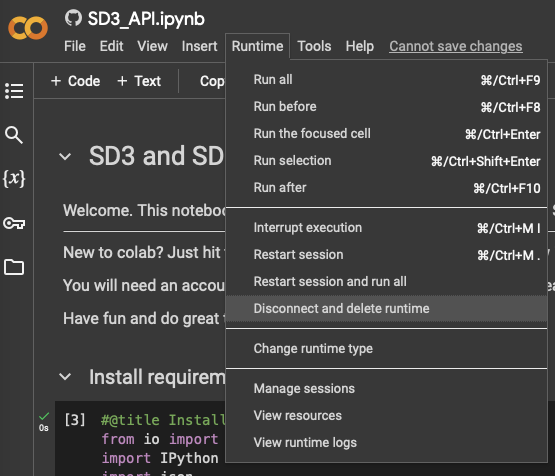555x476 pixels.
Task: Collapse the Install requirements section
Action: (65, 377)
